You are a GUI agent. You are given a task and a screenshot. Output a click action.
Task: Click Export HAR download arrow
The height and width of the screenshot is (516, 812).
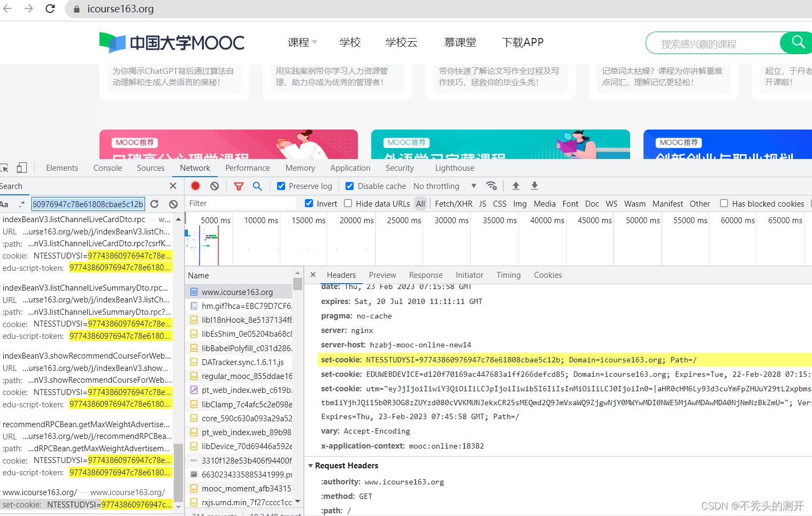click(x=534, y=186)
